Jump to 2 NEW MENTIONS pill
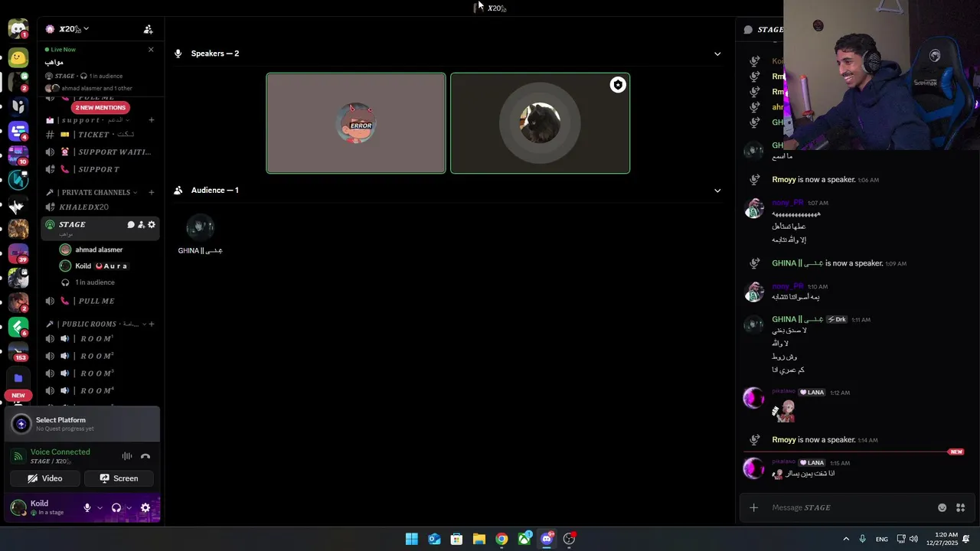This screenshot has width=980, height=551. point(100,108)
